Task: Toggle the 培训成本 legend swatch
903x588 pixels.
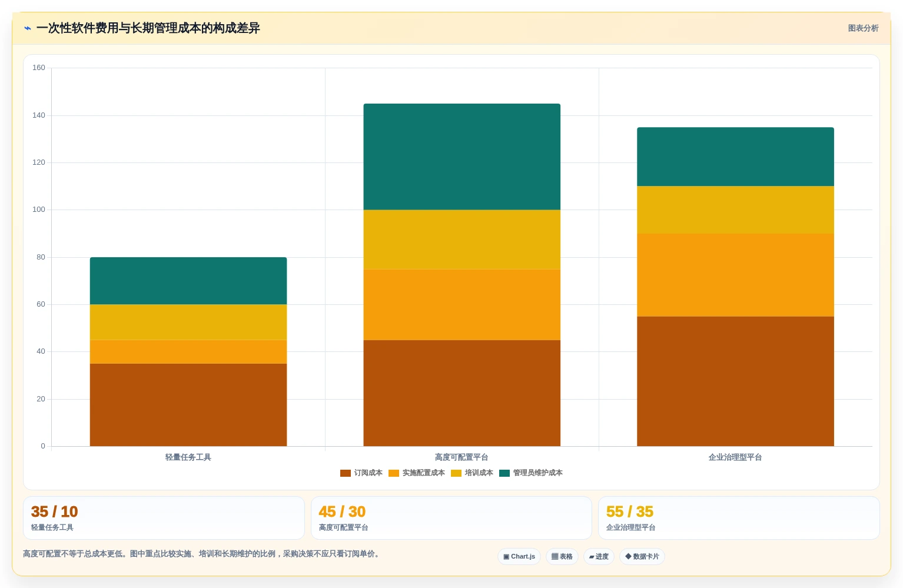Action: click(x=456, y=473)
